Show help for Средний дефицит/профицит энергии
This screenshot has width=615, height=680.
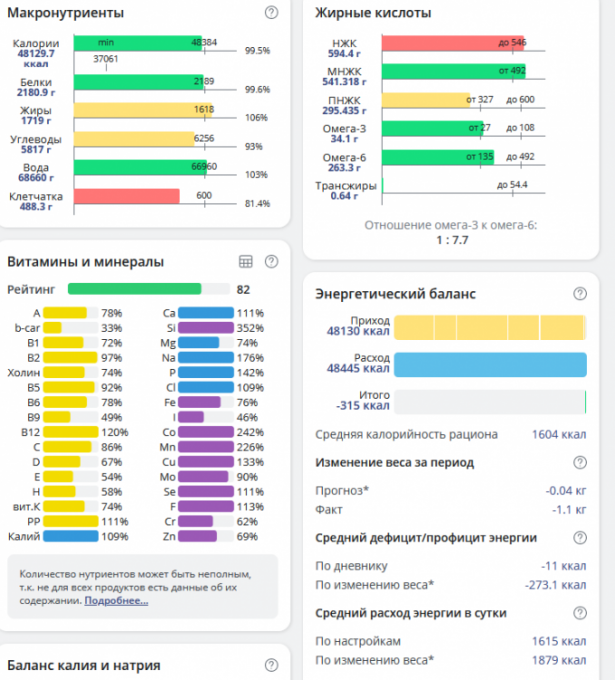580,538
